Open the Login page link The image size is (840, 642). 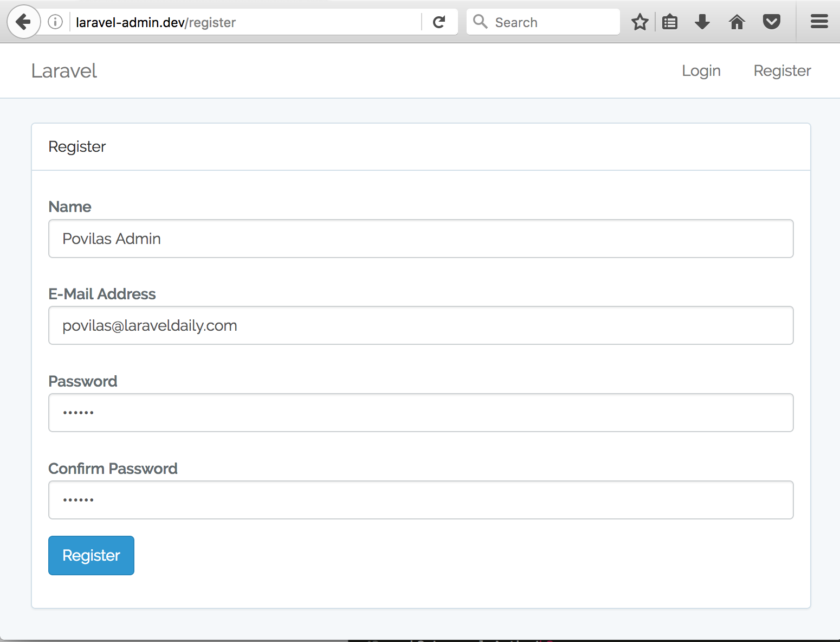[701, 70]
